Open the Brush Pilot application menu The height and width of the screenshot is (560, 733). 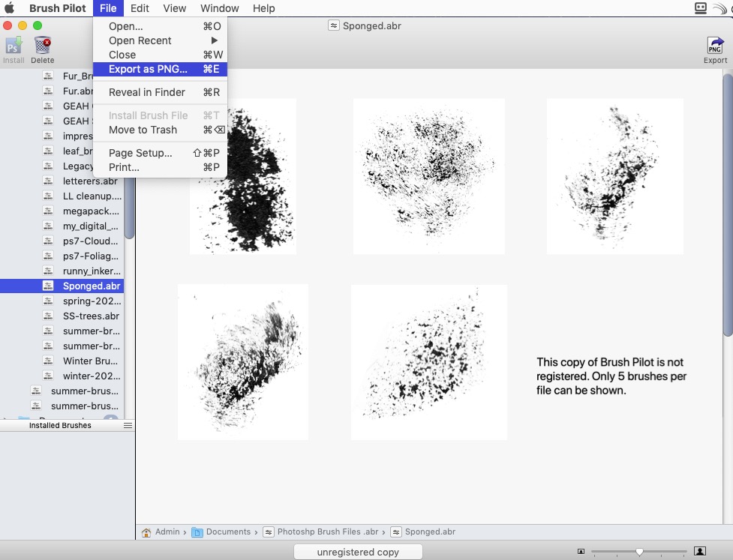[58, 8]
